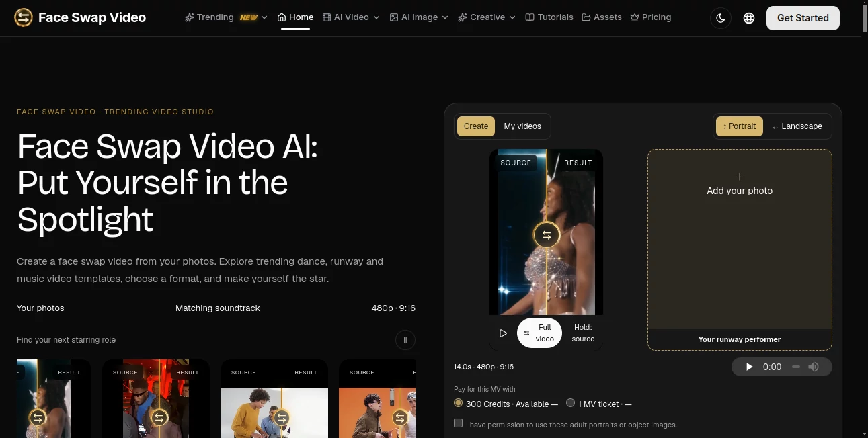The width and height of the screenshot is (868, 438).
Task: Mute the audio player speaker icon
Action: coord(814,367)
